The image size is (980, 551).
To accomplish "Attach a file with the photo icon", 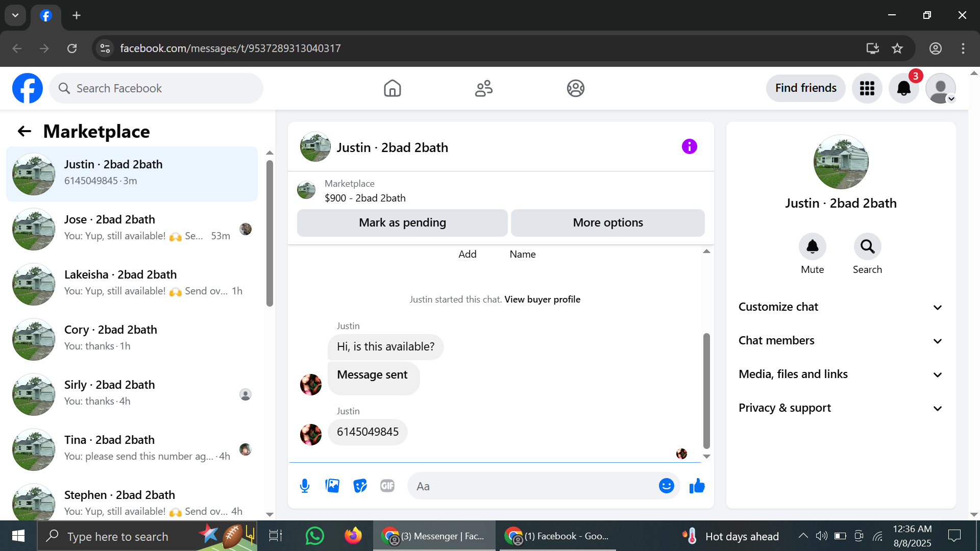I will [332, 486].
